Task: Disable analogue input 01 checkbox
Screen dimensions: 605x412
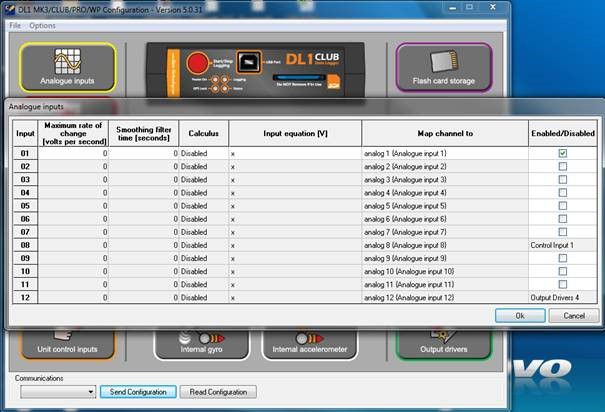Action: (563, 153)
